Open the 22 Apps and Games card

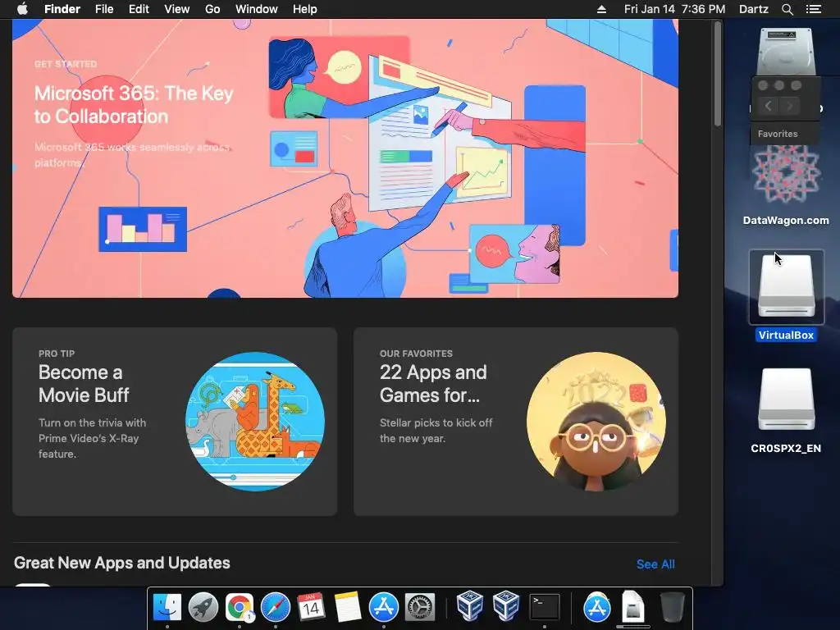tap(516, 422)
